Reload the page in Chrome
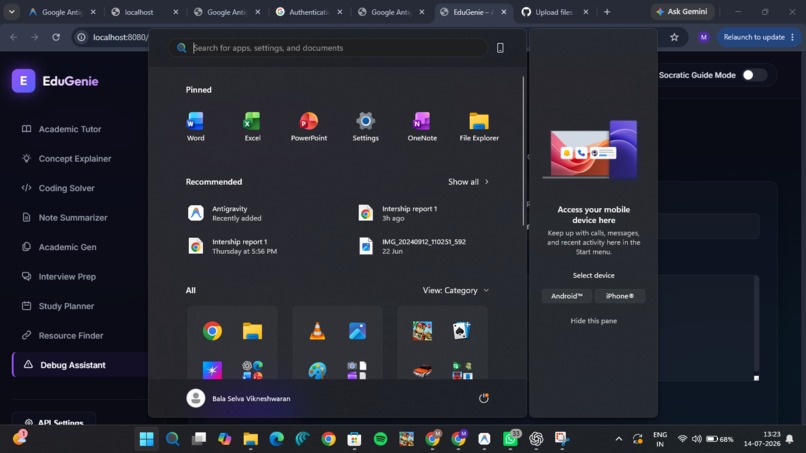This screenshot has width=806, height=453. [56, 37]
